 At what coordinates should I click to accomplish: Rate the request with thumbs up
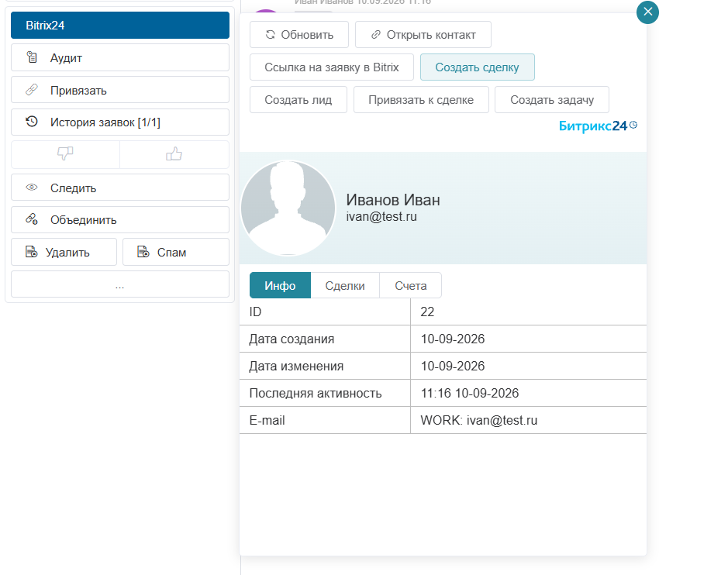pos(174,154)
